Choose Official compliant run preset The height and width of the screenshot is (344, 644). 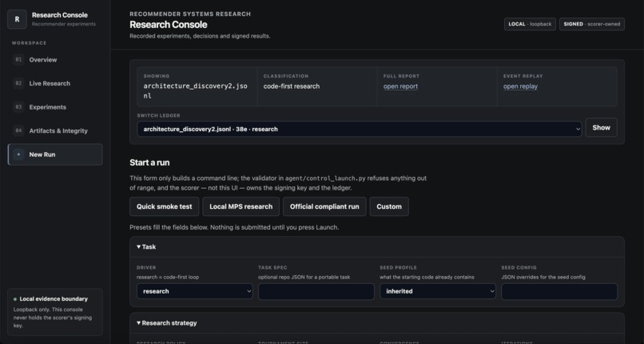tap(324, 206)
